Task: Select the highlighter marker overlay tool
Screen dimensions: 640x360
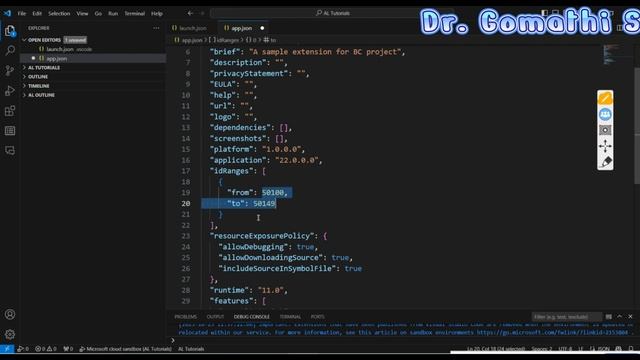Action: coord(605,162)
